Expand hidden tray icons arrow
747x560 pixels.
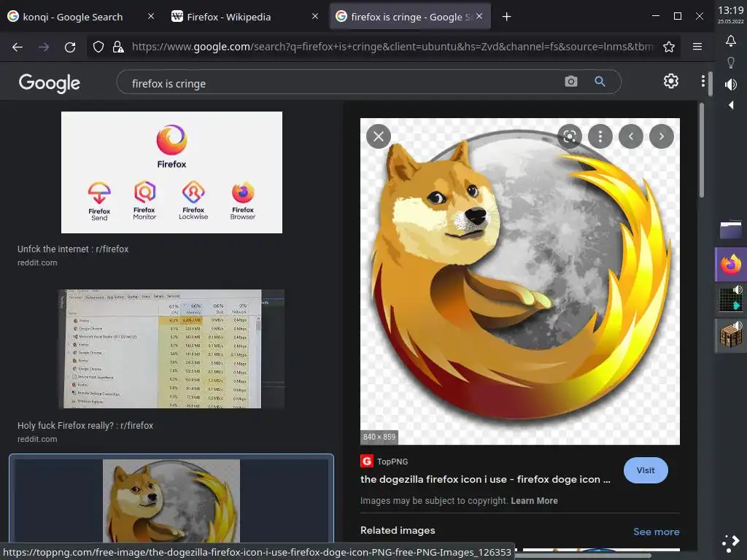pos(731,105)
